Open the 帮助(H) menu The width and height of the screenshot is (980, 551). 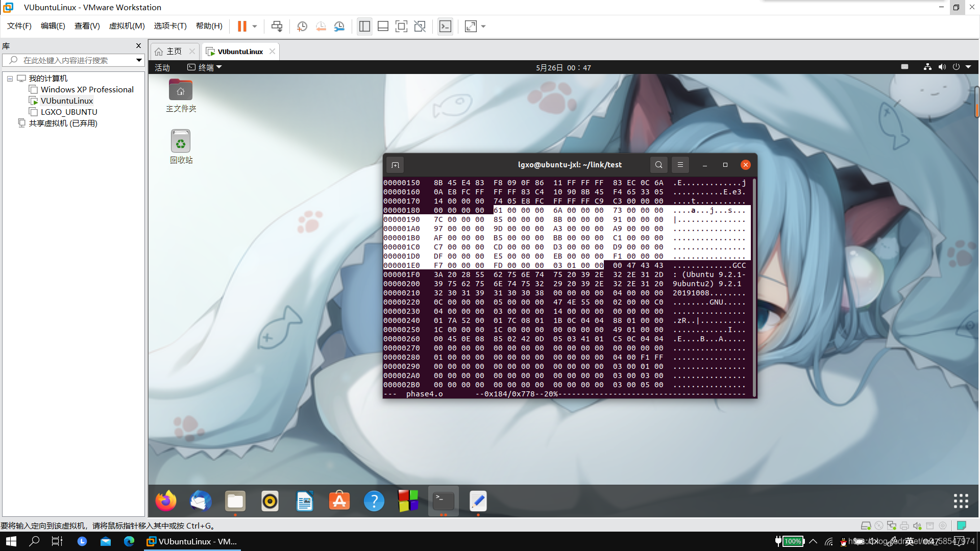(x=209, y=26)
